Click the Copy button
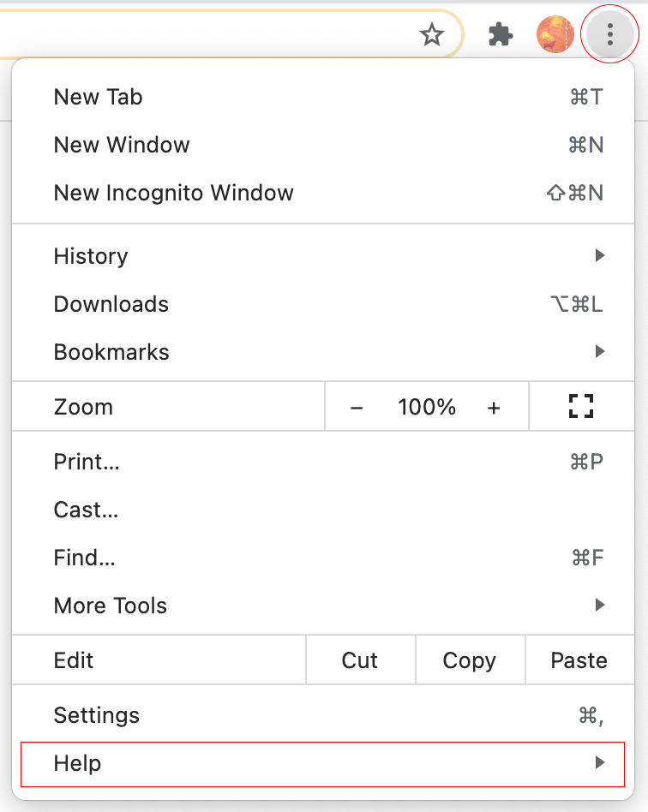Image resolution: width=648 pixels, height=812 pixels. tap(470, 660)
